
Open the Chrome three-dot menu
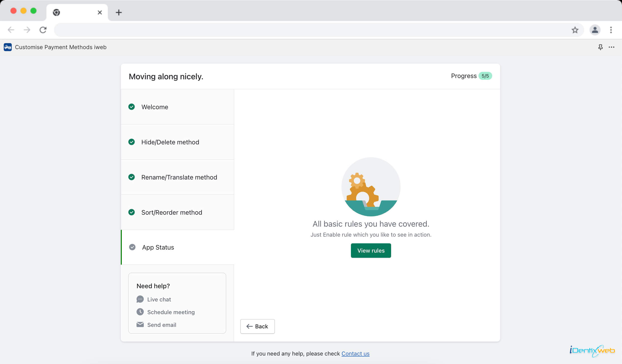611,30
